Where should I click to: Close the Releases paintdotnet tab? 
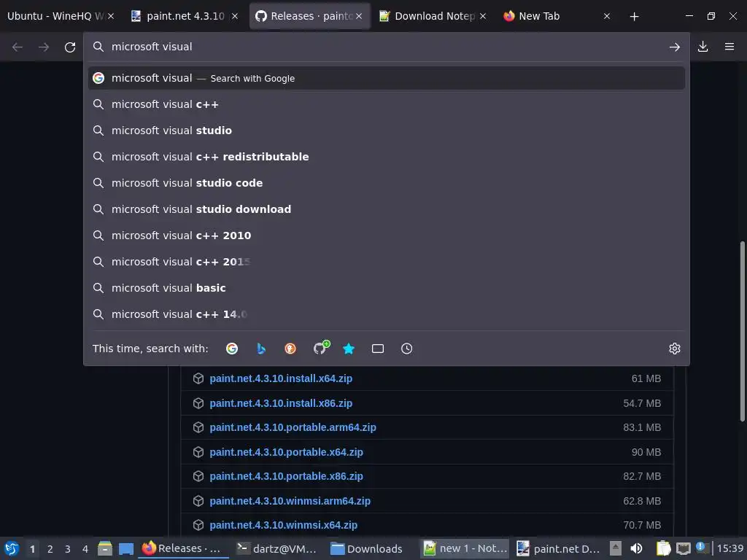pyautogui.click(x=359, y=16)
